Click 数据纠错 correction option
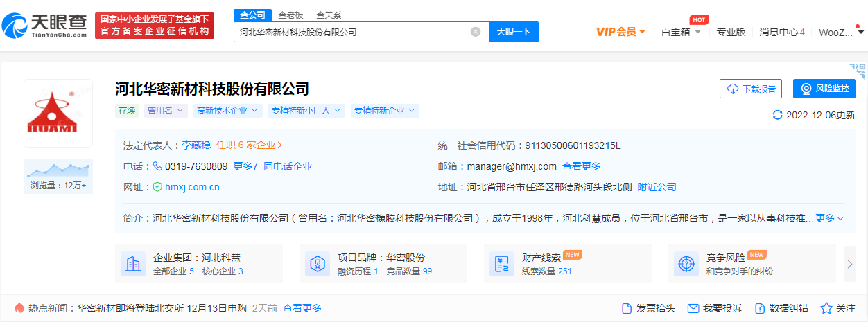Viewport: 868px width, 322px height. tap(781, 308)
